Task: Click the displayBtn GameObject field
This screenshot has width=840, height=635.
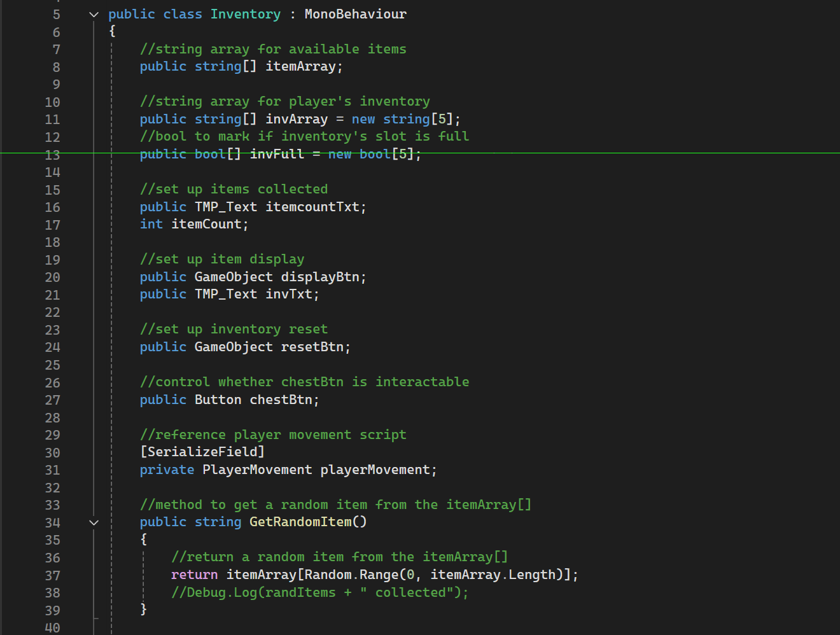Action: [319, 277]
